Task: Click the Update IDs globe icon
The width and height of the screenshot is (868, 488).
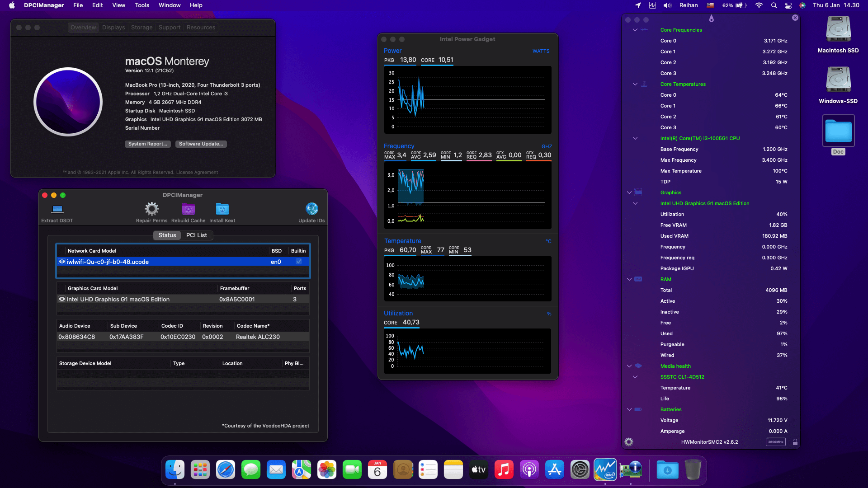Action: 312,209
